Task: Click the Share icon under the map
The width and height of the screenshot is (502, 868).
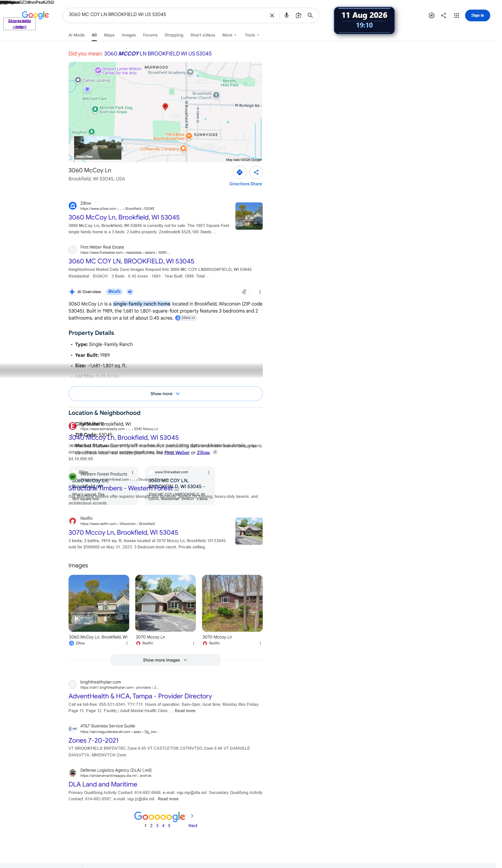Action: [256, 172]
